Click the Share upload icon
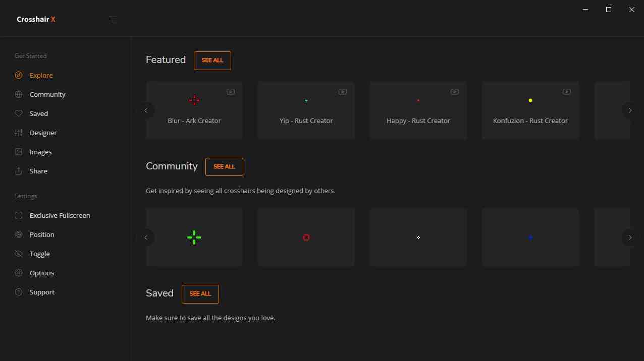This screenshot has height=361, width=644. tap(19, 171)
